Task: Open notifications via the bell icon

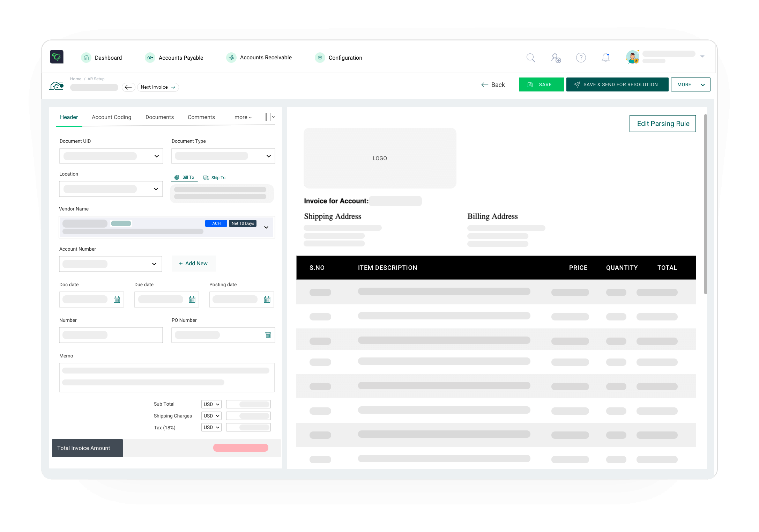Action: (606, 58)
